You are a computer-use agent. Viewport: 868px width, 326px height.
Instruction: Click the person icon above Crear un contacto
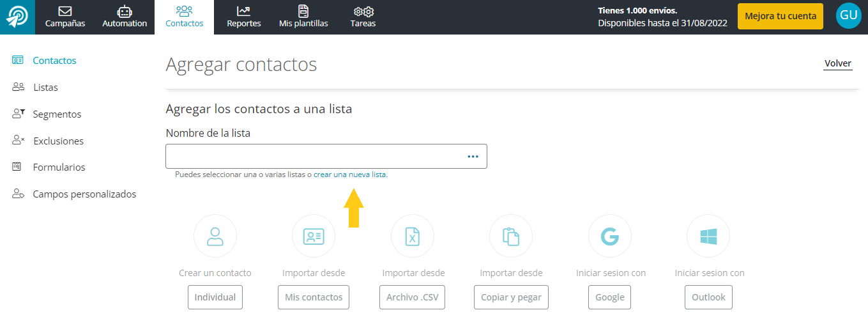215,236
